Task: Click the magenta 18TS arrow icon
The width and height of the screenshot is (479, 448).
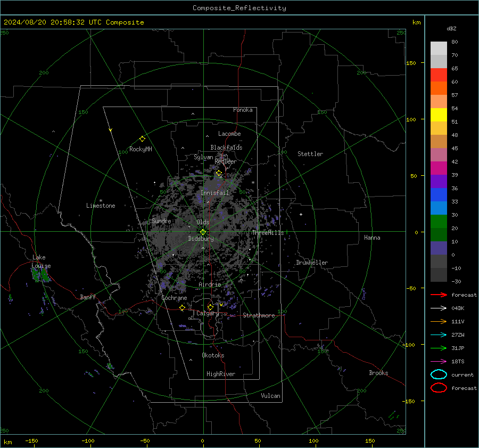Action: (439, 361)
